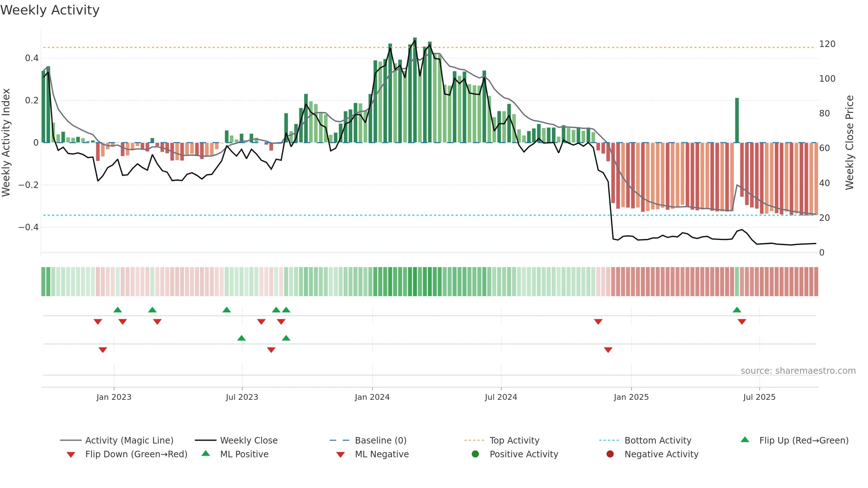Click the 20 right axis price label
The height and width of the screenshot is (488, 868).
(x=825, y=218)
